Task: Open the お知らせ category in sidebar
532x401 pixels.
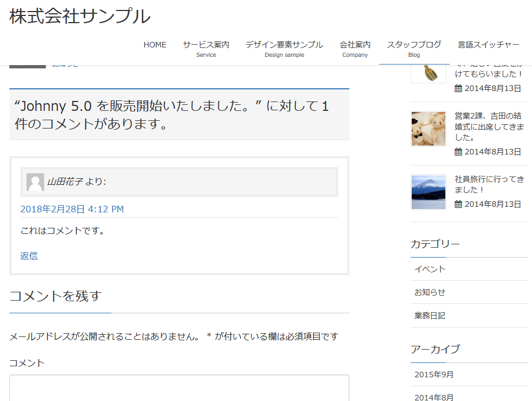Action: click(430, 292)
